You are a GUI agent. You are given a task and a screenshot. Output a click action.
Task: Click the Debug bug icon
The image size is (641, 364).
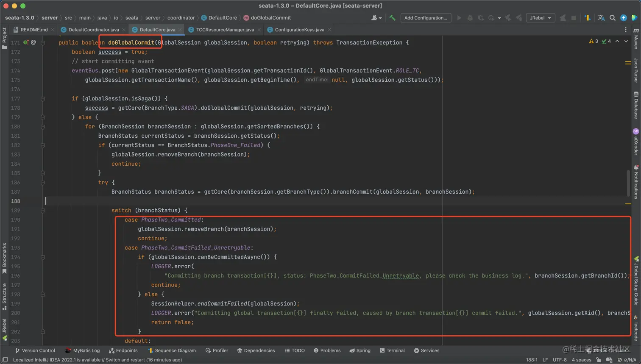(470, 18)
